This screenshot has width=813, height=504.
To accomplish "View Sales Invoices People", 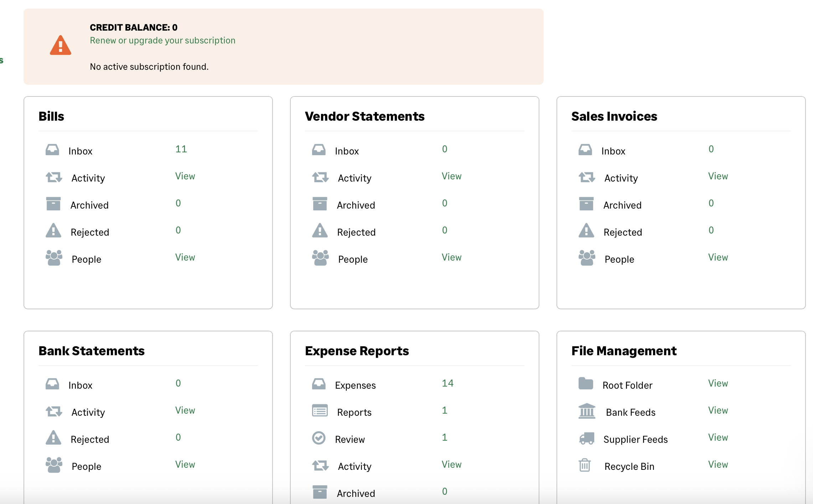I will pyautogui.click(x=718, y=257).
